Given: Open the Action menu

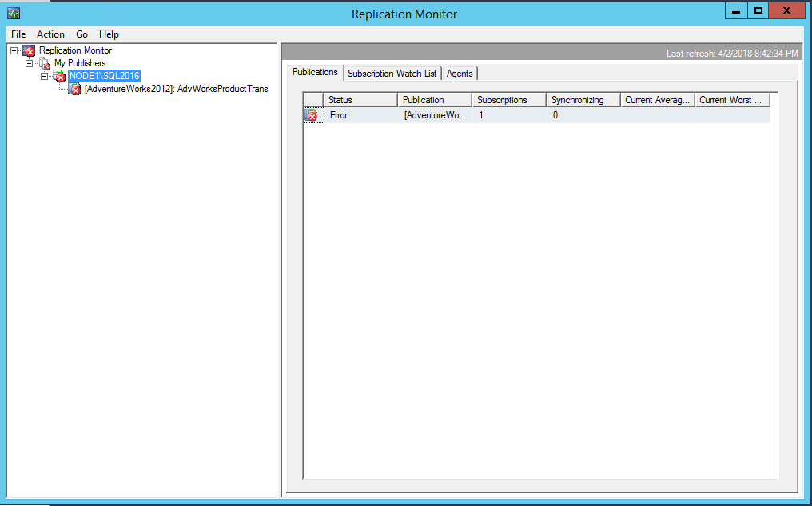Looking at the screenshot, I should point(50,34).
